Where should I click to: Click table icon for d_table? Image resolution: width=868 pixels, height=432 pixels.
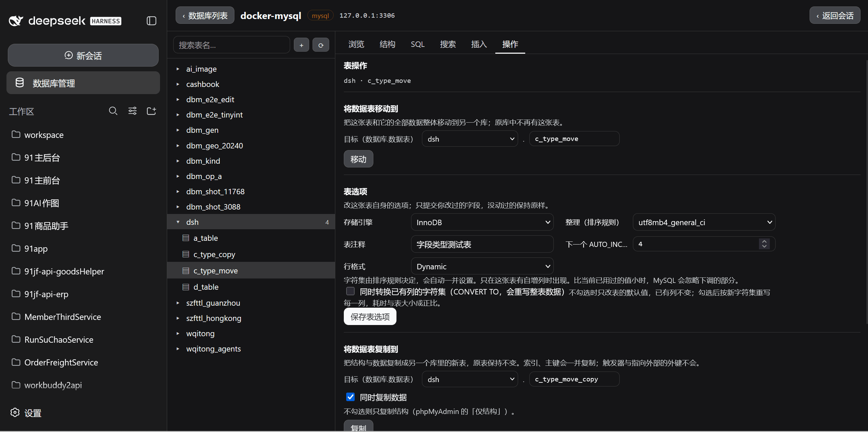click(x=186, y=287)
